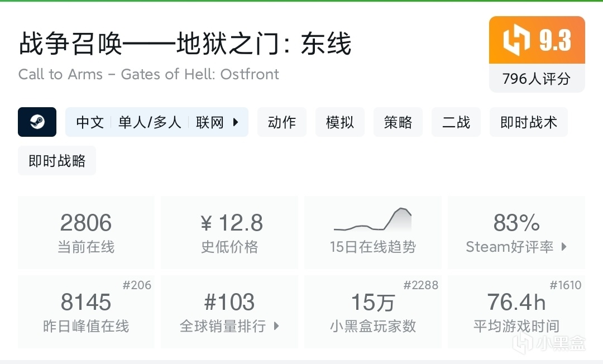Tap the Xiaoheihe score logo icon

click(516, 40)
